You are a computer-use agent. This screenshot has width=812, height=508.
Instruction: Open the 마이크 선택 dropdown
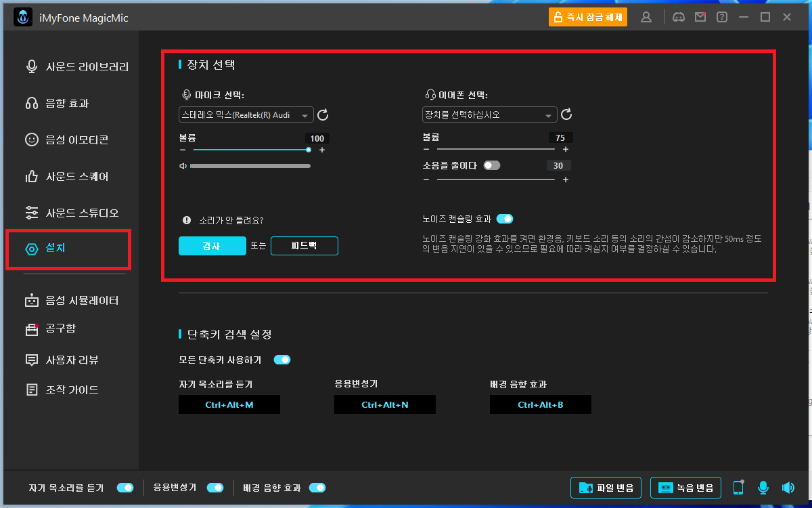pyautogui.click(x=246, y=114)
